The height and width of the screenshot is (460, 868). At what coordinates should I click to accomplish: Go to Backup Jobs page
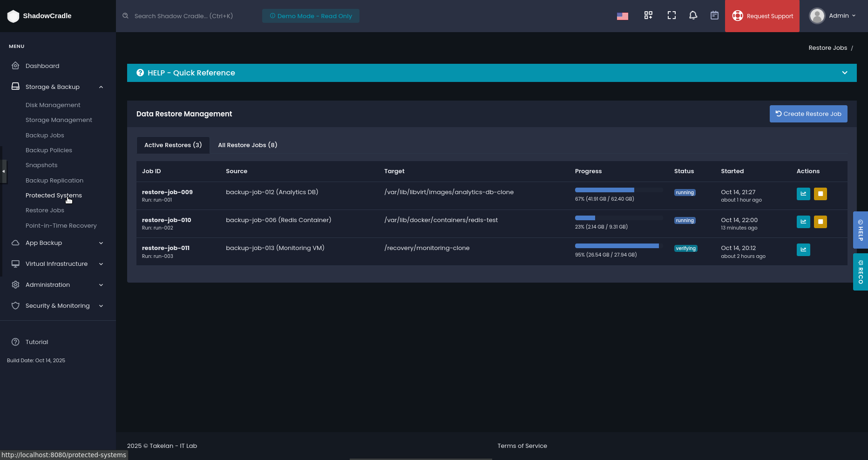[x=45, y=135]
